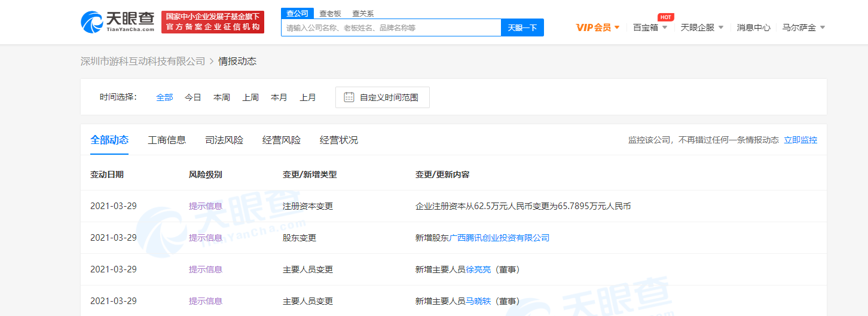The height and width of the screenshot is (316, 868).
Task: Open the 百宝箱 dropdown menu
Action: pos(650,27)
